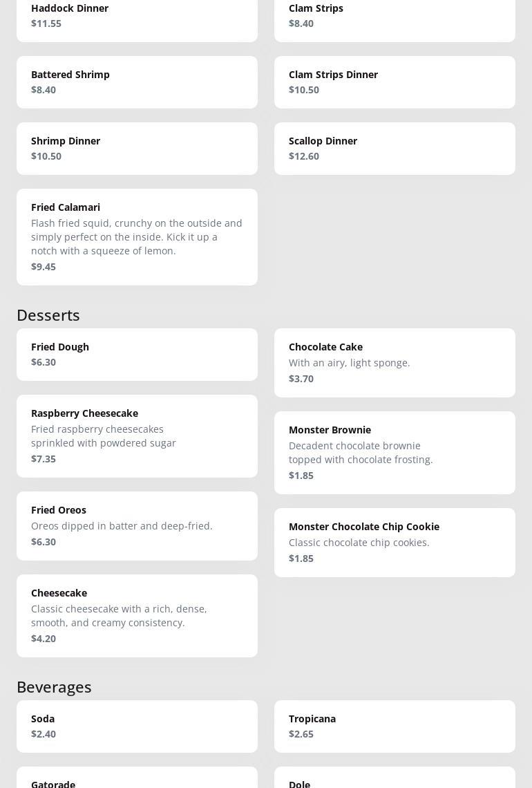The height and width of the screenshot is (788, 532).
Task: Select the Monster Brownie card
Action: (395, 453)
